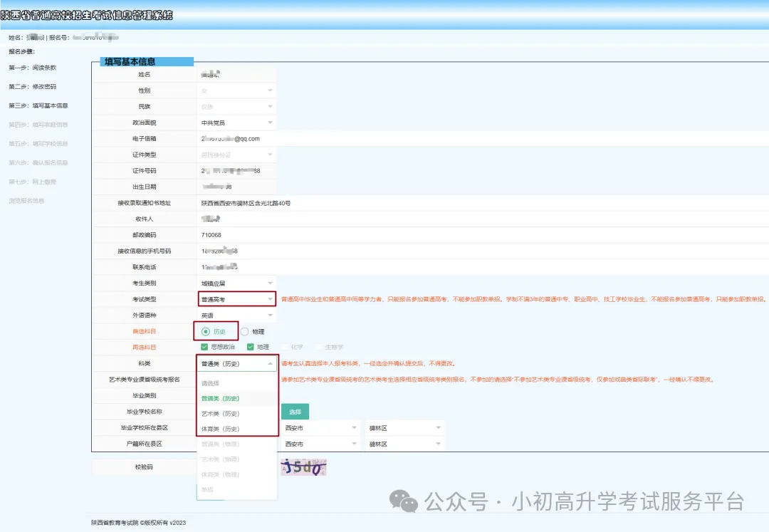Click the 毕业类别 label
This screenshot has width=769, height=532.
click(x=144, y=396)
